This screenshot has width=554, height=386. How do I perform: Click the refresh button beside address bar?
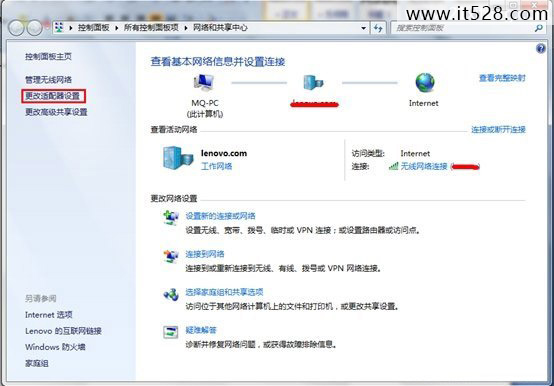click(378, 28)
